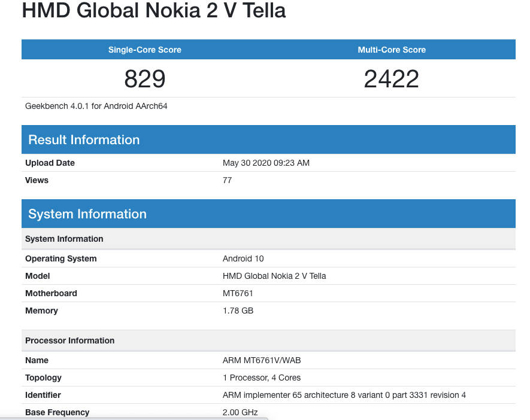Select the Topology label

tap(43, 378)
